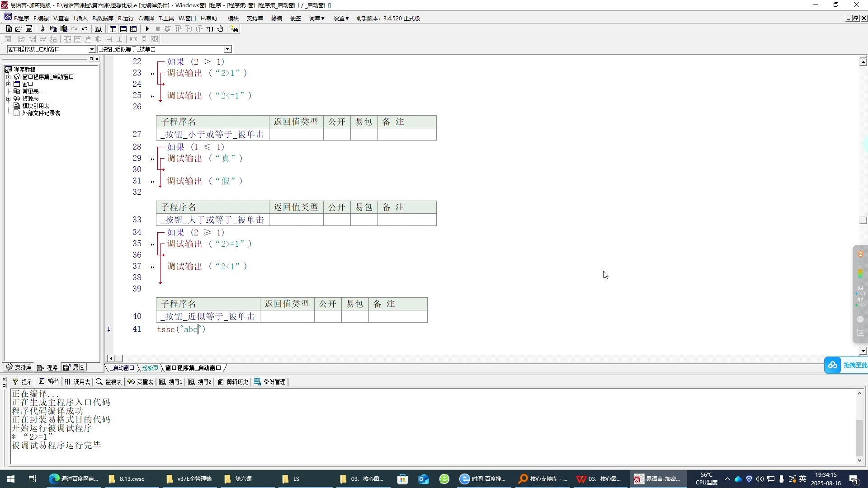868x488 pixels.
Task: Click the 模块 button in menu bar
Action: coord(233,18)
